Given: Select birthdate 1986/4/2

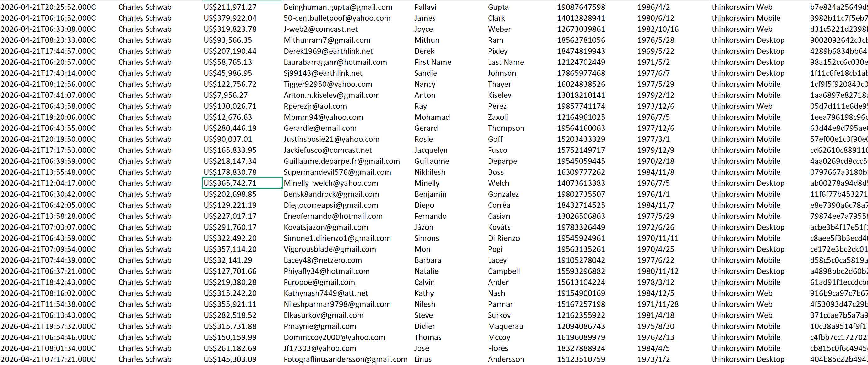Looking at the screenshot, I should click(653, 7).
